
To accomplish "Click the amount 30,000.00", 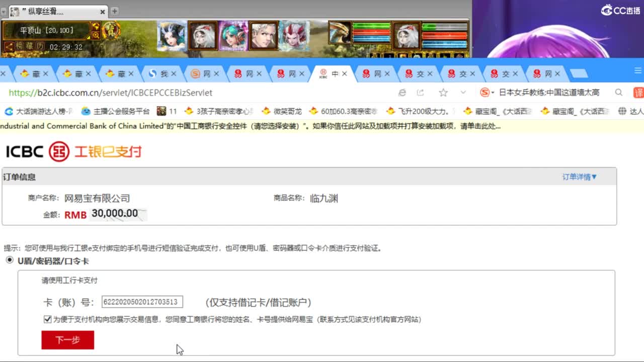I will pyautogui.click(x=115, y=214).
